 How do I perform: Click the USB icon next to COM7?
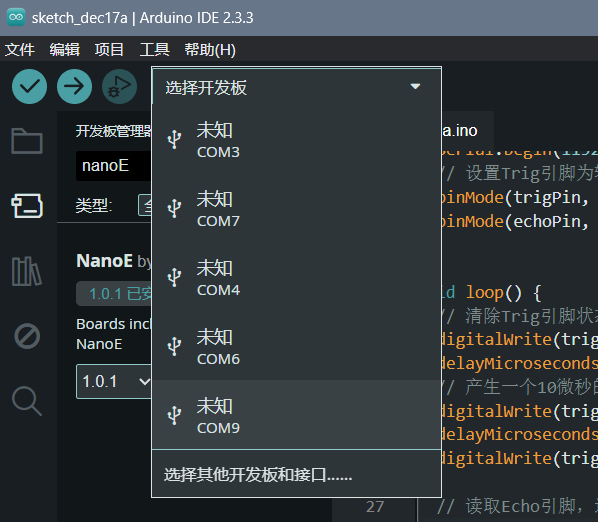(174, 208)
